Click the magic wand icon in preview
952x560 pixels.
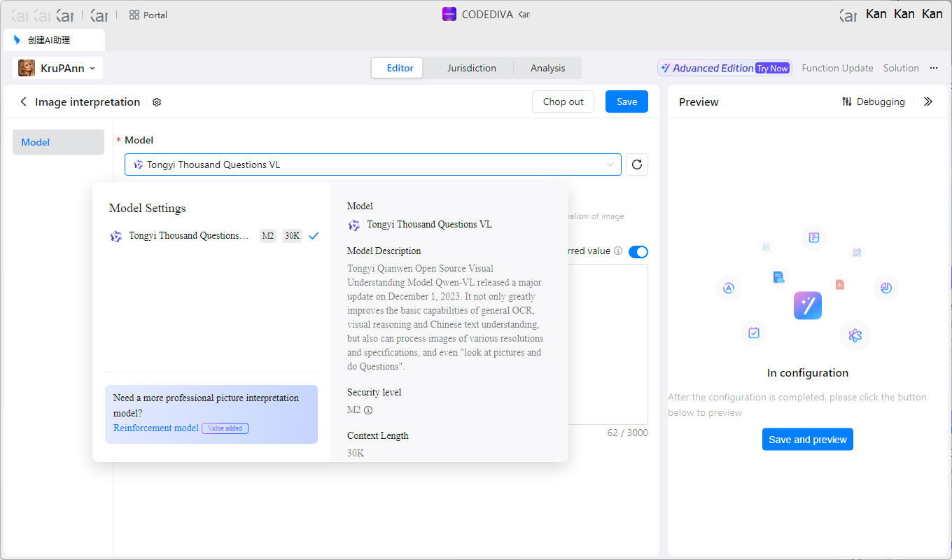pyautogui.click(x=807, y=306)
